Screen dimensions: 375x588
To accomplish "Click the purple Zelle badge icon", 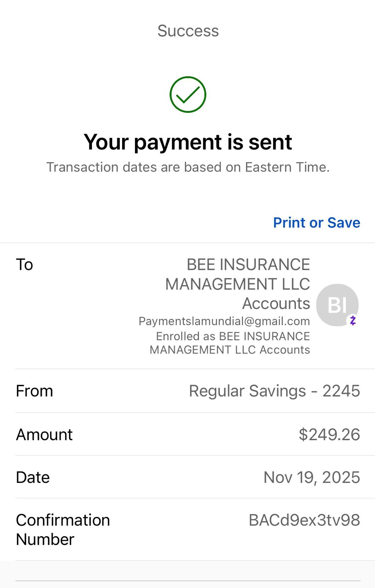I will tap(353, 320).
